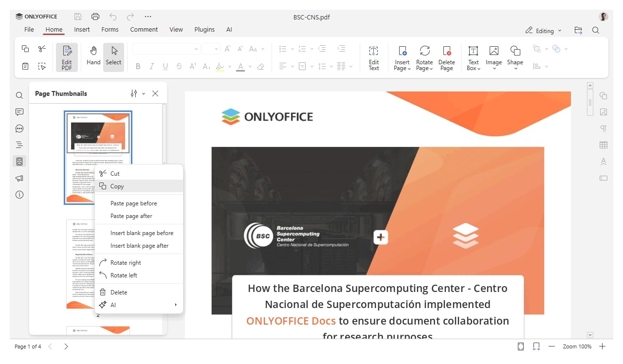The height and width of the screenshot is (364, 623).
Task: Click the increase font size icon
Action: pos(228,49)
